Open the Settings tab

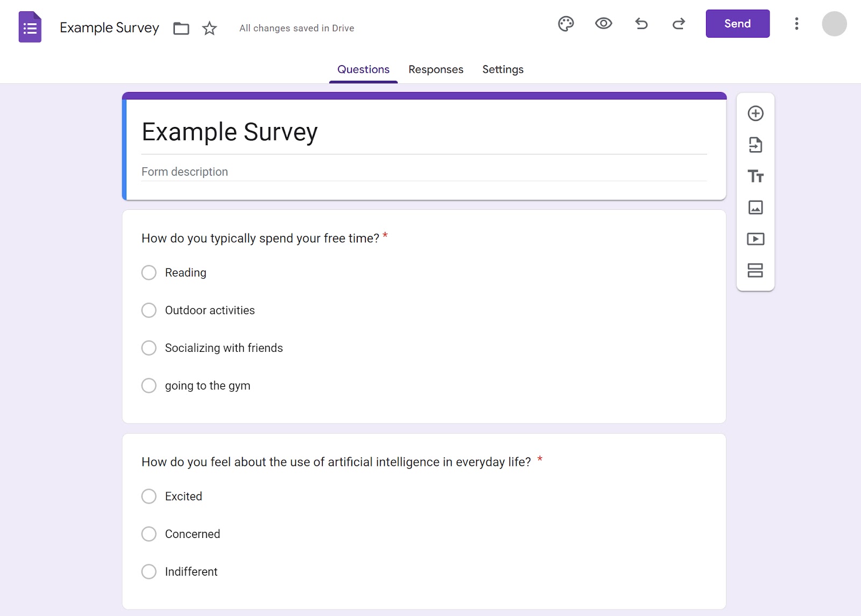502,69
